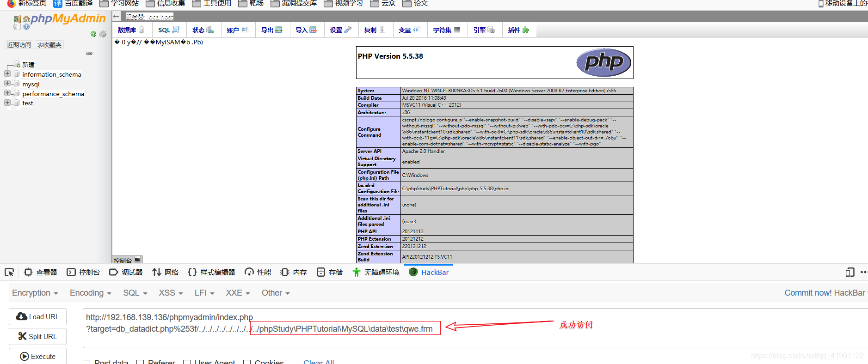The image size is (868, 364).
Task: Expand the mysql database node
Action: 7,84
